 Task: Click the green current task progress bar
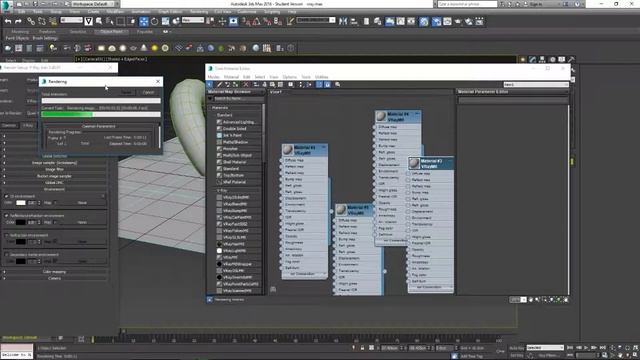click(x=101, y=114)
